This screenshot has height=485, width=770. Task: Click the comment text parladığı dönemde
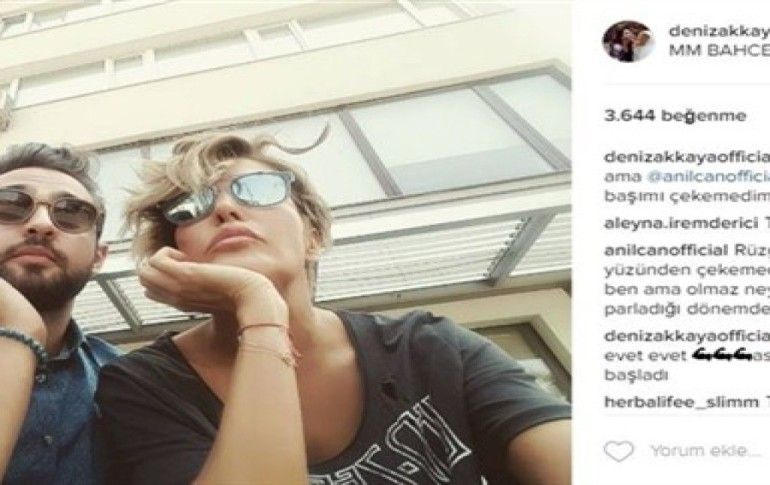pyautogui.click(x=687, y=309)
